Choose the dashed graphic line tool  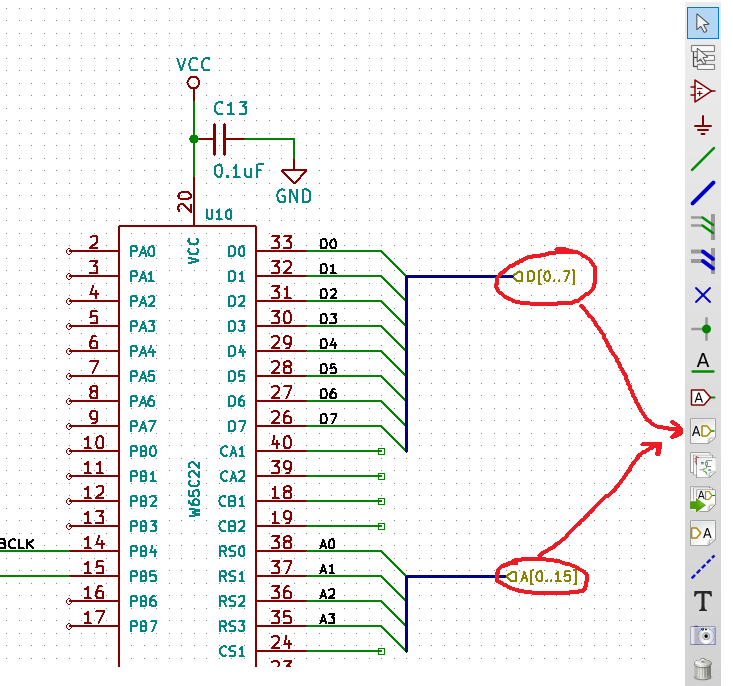click(703, 567)
